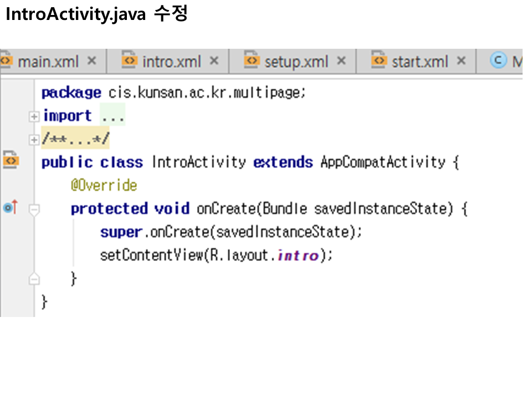This screenshot has height=399, width=532.
Task: Open the intro.xml editor tab
Action: click(171, 62)
